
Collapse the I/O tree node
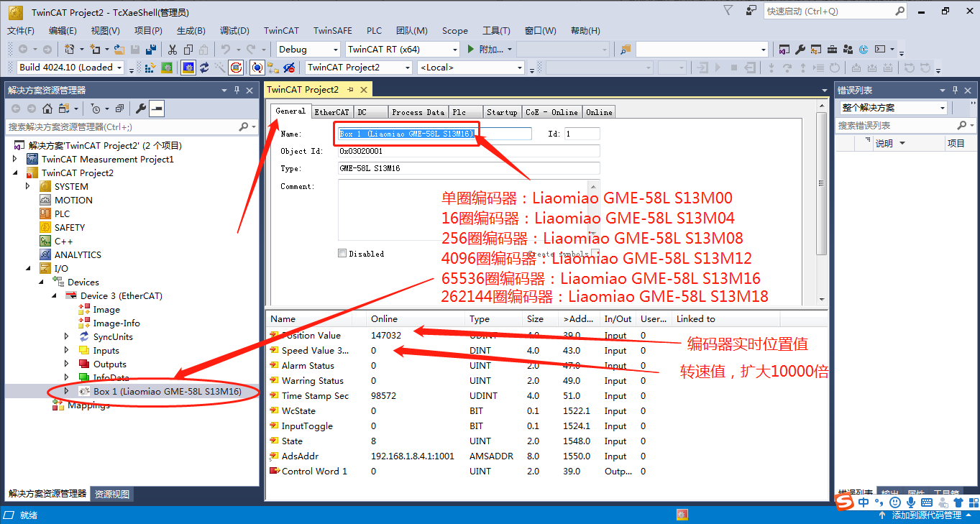(x=28, y=268)
